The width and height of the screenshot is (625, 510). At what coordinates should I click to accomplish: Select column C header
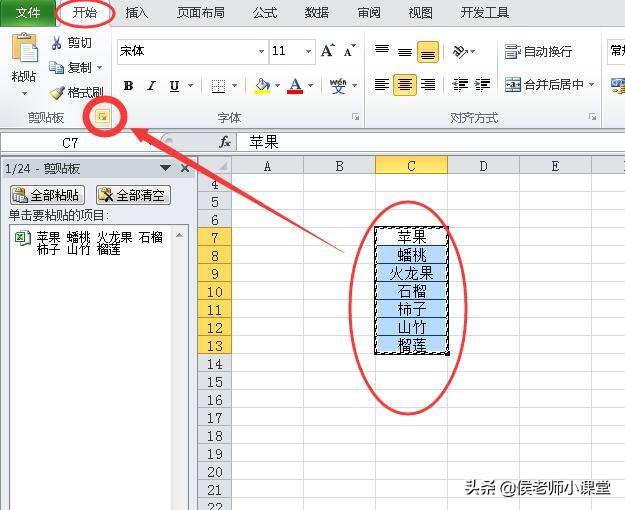point(411,165)
